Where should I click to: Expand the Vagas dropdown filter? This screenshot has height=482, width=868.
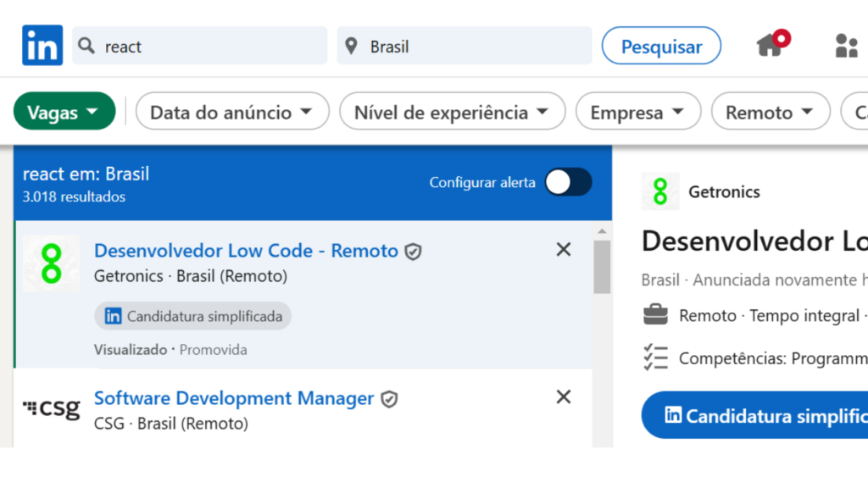pos(64,112)
